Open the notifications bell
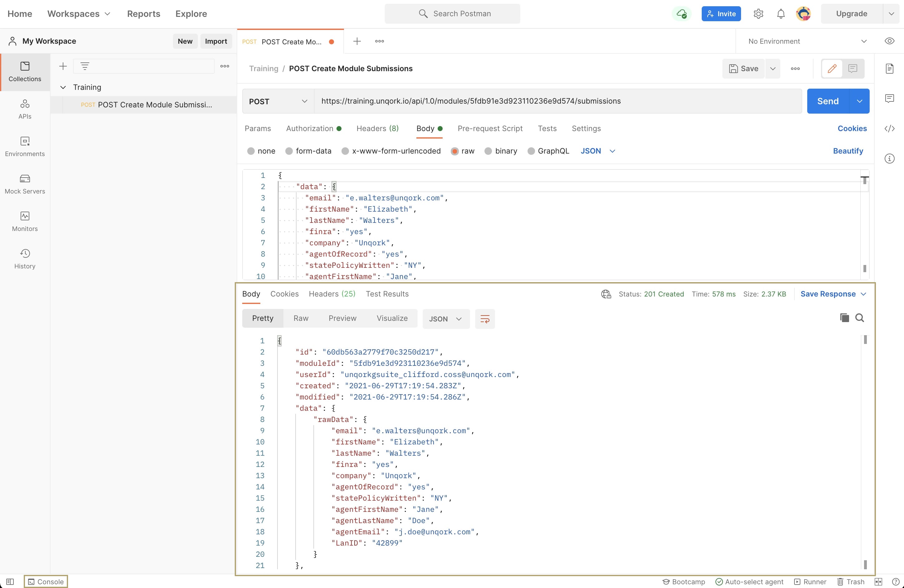 point(781,14)
